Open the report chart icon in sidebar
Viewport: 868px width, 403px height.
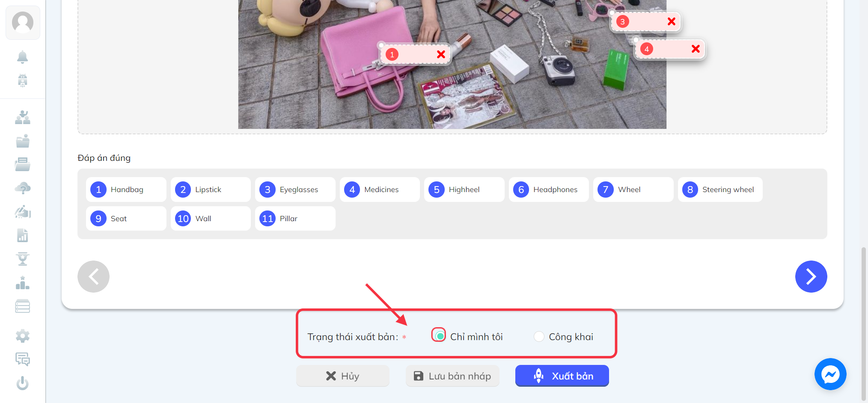(x=23, y=235)
